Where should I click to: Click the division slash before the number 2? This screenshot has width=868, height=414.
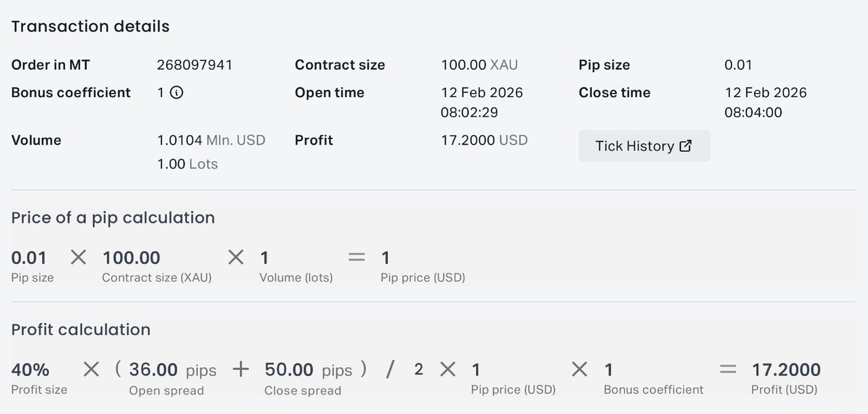(x=390, y=369)
